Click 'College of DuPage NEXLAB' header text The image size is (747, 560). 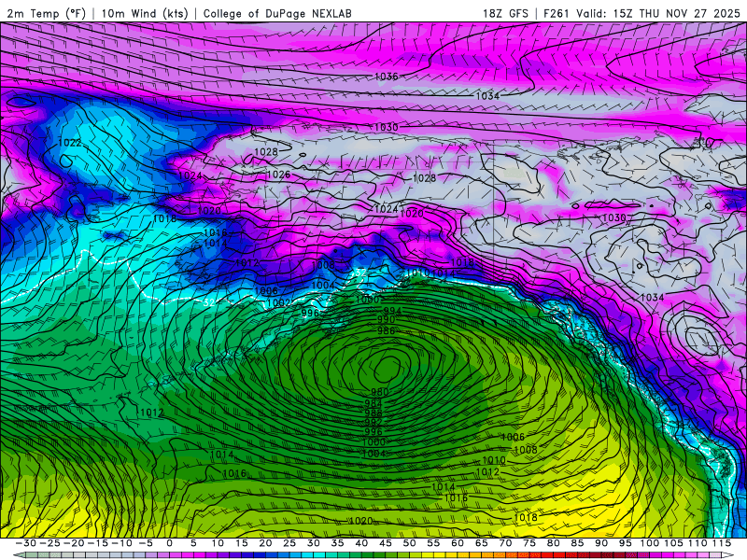[277, 13]
